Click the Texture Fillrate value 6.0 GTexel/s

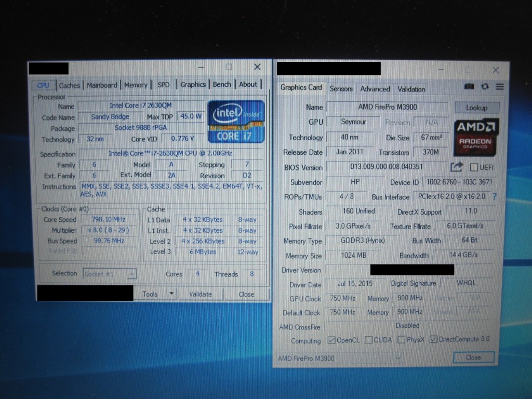click(x=465, y=225)
